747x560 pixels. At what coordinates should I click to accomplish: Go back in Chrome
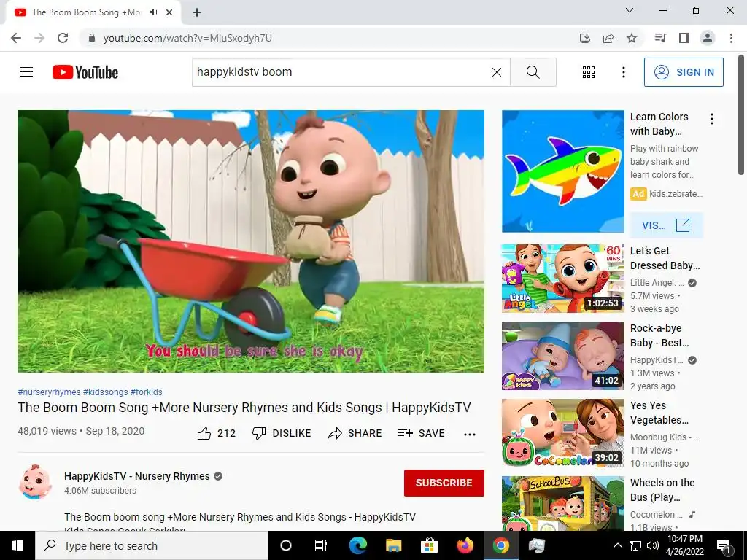pos(16,38)
